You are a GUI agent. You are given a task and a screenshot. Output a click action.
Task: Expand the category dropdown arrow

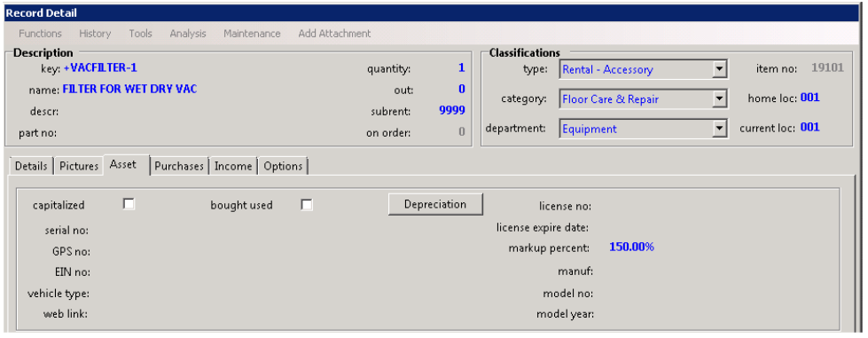(x=719, y=99)
